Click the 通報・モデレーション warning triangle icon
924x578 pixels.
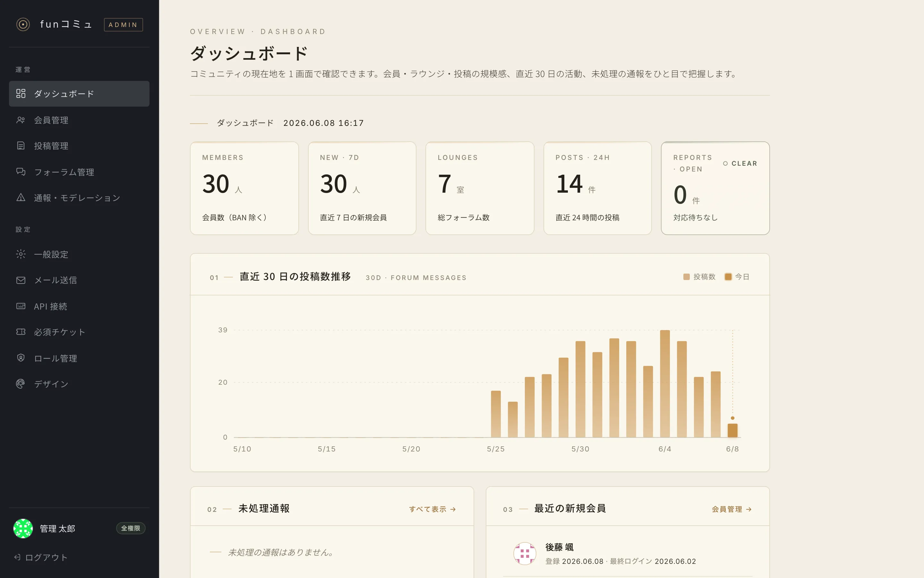click(x=21, y=197)
